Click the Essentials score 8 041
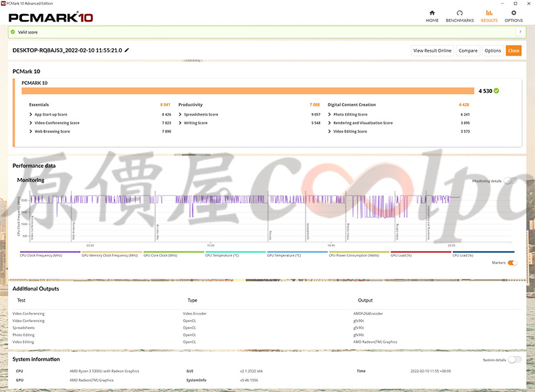The image size is (535, 392). point(165,105)
